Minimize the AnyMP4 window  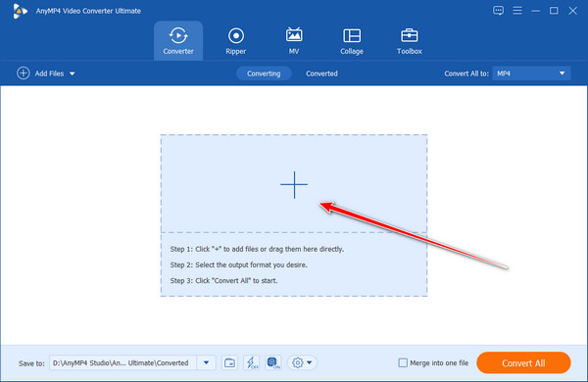(x=535, y=11)
